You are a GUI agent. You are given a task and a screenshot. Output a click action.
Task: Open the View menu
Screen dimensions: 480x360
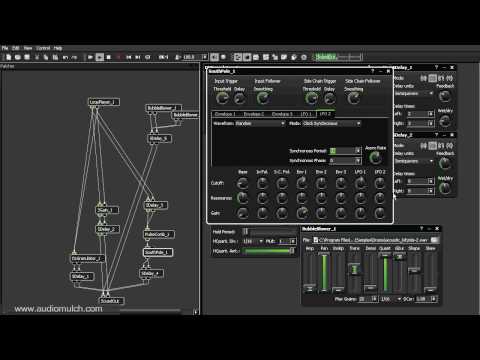28,48
